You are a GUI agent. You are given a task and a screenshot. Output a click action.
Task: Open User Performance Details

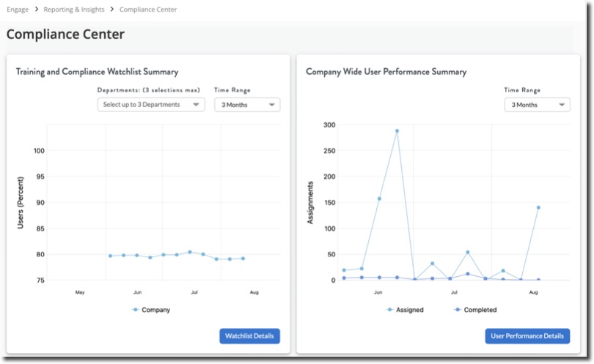527,336
